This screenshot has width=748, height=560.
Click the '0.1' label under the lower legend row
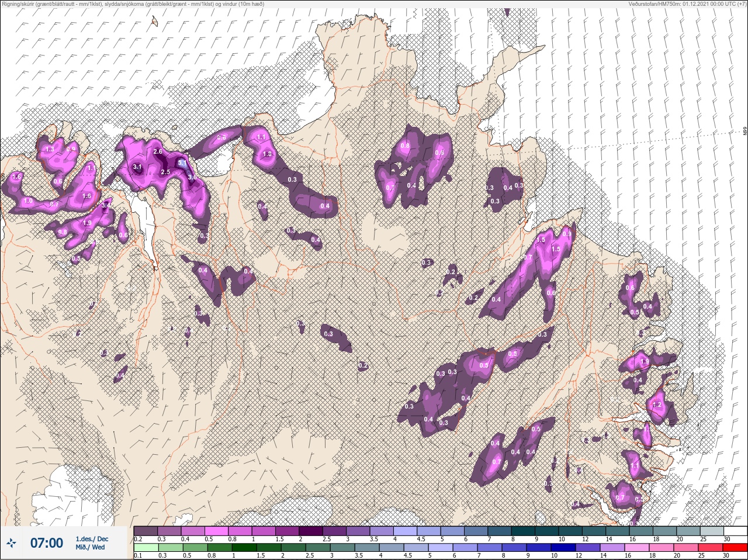tap(138, 556)
